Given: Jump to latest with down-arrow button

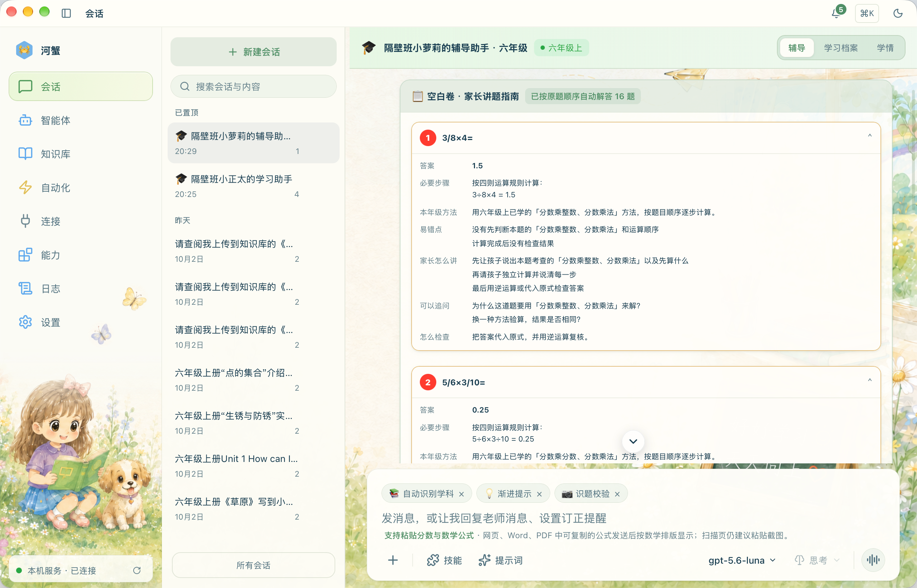Looking at the screenshot, I should [633, 442].
